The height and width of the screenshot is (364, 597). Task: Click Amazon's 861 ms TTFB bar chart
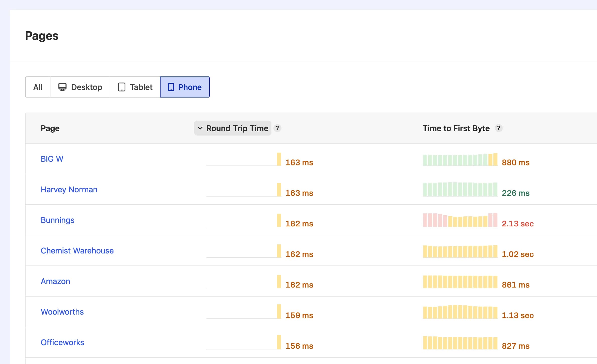[460, 282]
